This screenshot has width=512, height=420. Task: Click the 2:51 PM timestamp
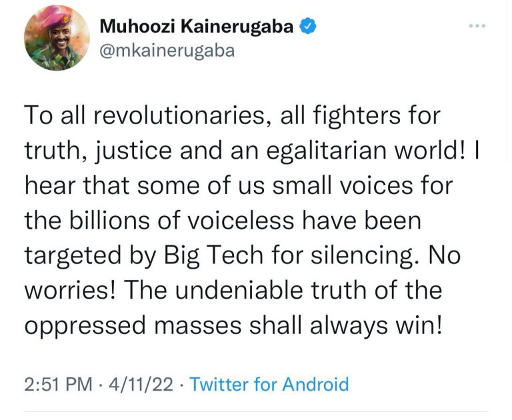point(56,384)
